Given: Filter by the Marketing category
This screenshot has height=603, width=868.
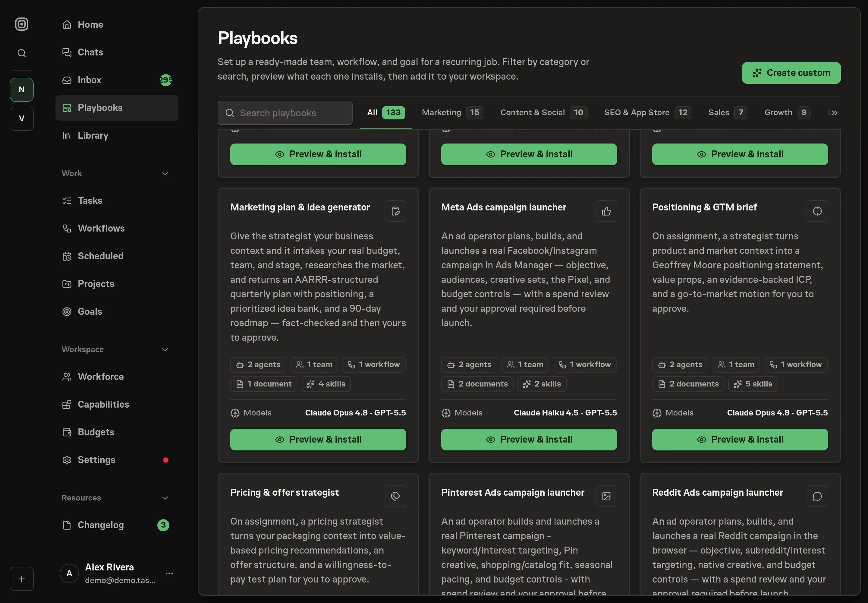Looking at the screenshot, I should pyautogui.click(x=452, y=112).
